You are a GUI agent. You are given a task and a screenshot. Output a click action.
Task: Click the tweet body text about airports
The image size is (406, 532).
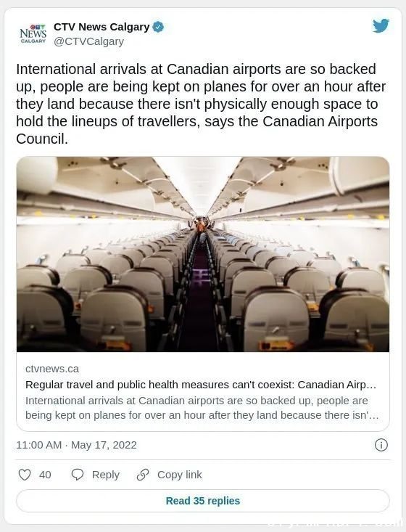click(201, 104)
